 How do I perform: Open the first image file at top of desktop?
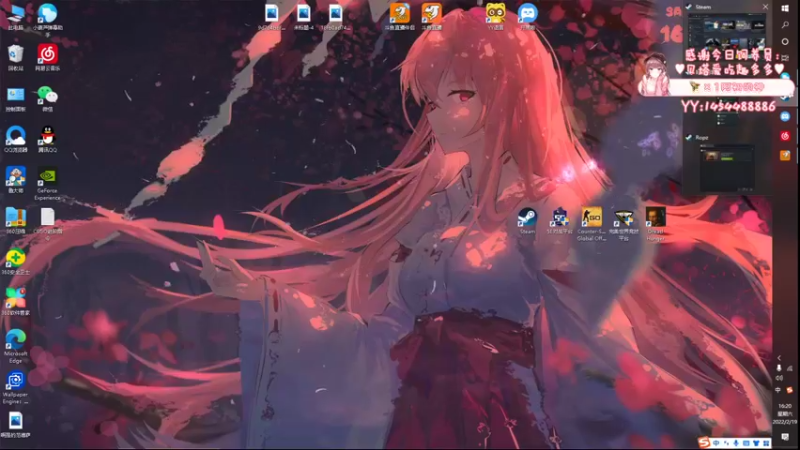[x=271, y=16]
